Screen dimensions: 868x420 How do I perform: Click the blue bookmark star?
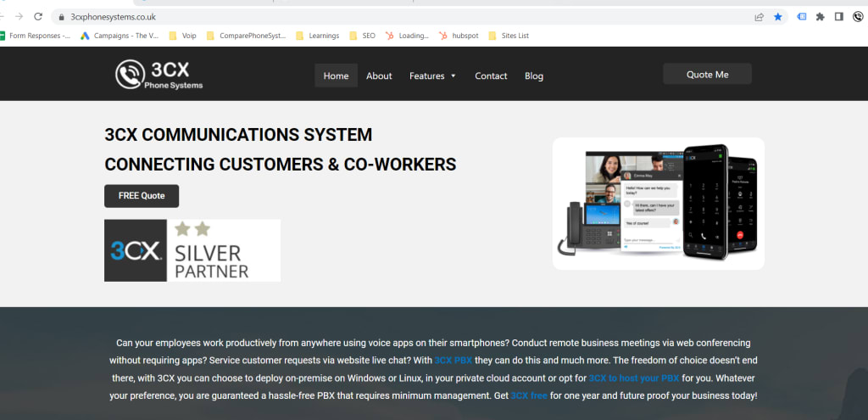pyautogui.click(x=778, y=17)
